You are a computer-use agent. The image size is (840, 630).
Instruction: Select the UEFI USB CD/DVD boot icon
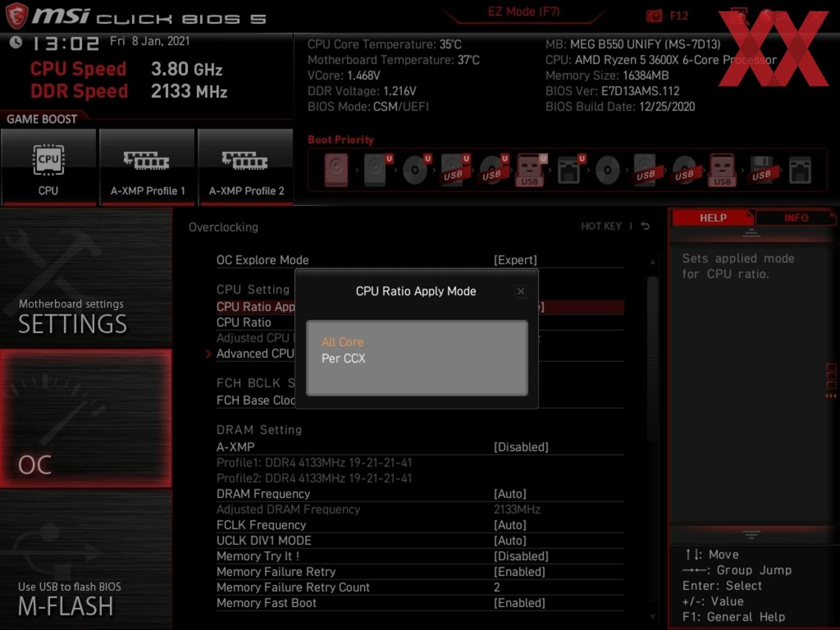click(x=493, y=170)
